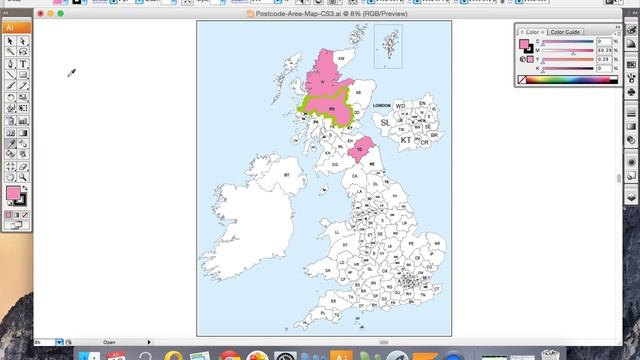Select the Hand tool
The image size is (640, 360).
[x=11, y=178]
